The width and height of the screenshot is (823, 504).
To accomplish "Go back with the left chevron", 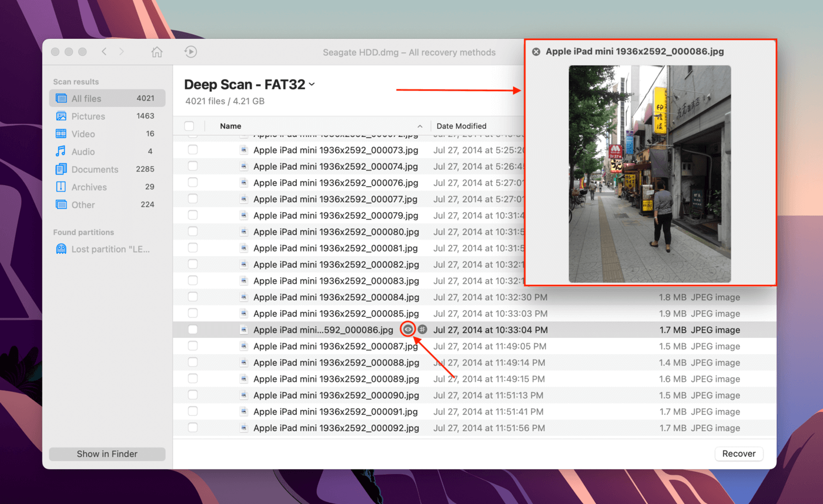I will (x=104, y=52).
